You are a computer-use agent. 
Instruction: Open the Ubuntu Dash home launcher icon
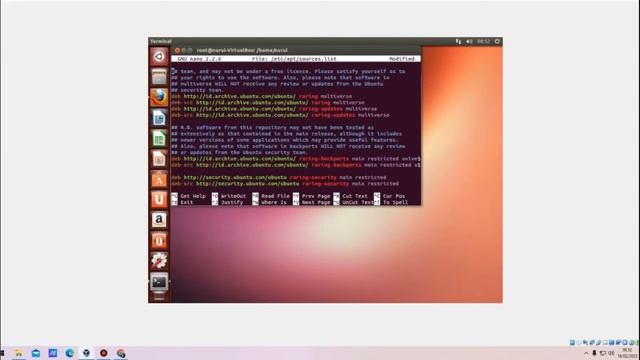tap(159, 56)
